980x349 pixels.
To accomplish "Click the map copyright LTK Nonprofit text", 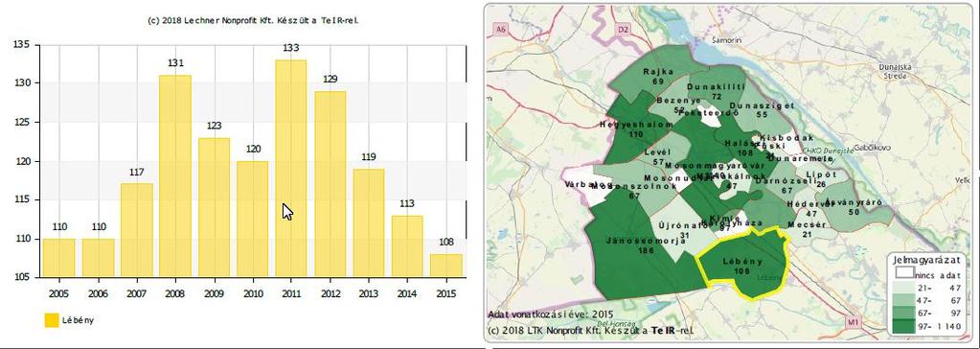I will click(x=590, y=329).
